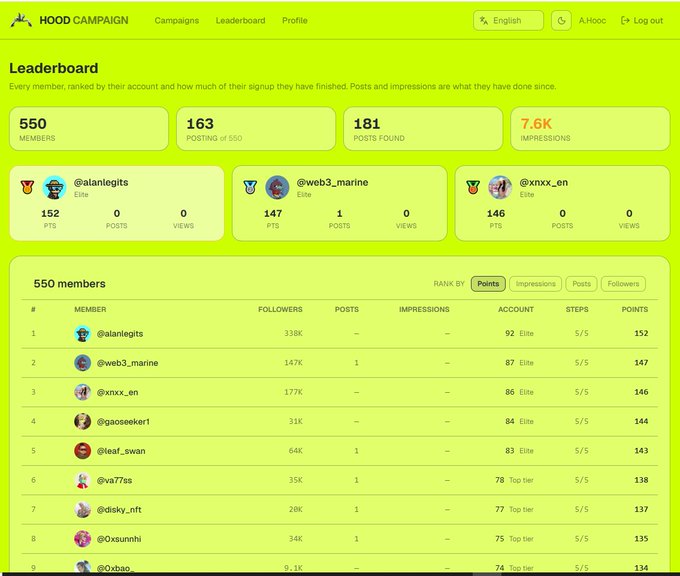Screen dimensions: 680x576
Task: Click the STEPS column header
Action: click(x=577, y=309)
